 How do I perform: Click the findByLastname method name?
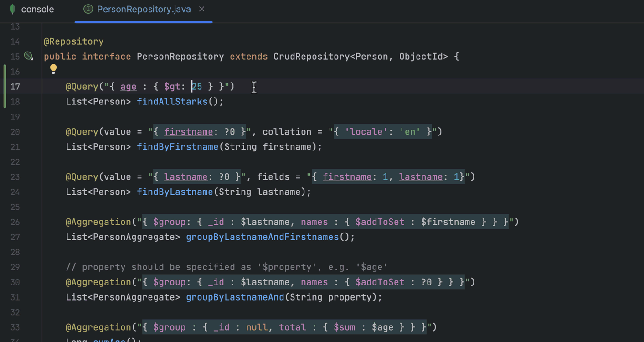click(175, 192)
